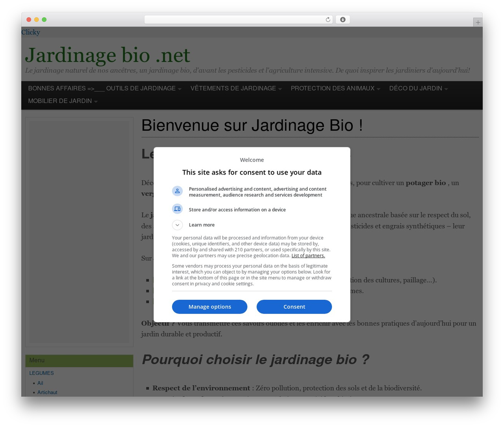Click the Manage options button

coord(209,307)
